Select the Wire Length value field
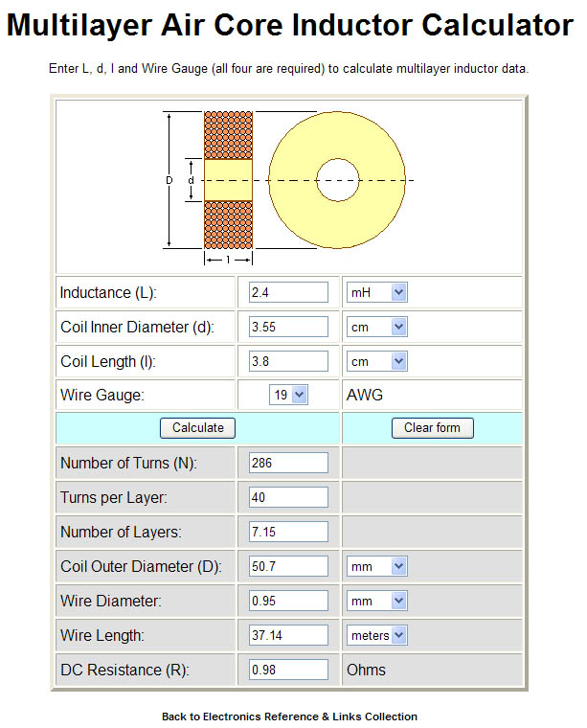587x728 pixels. 288,635
